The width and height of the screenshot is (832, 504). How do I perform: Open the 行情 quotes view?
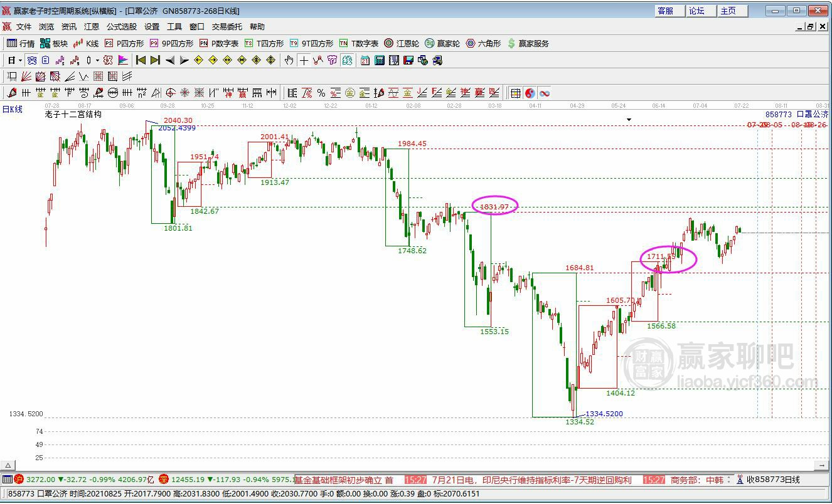(21, 43)
